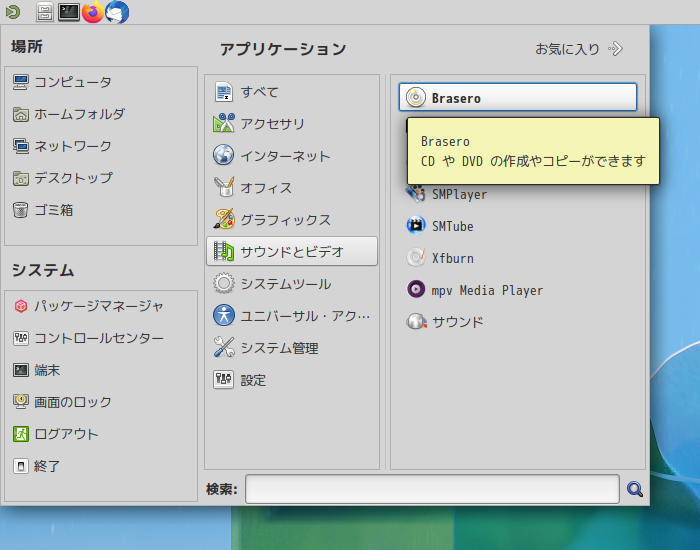Choose ログアウト by its label
Viewport: 700px width, 550px height.
tap(66, 434)
